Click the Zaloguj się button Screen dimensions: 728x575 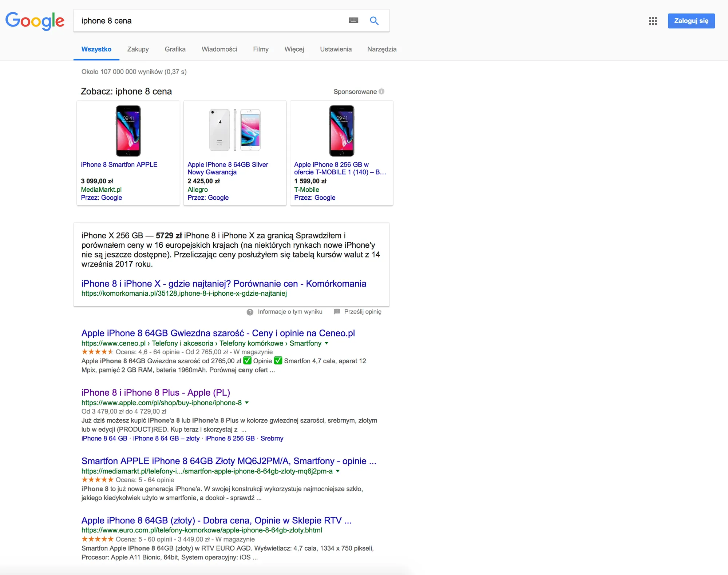[691, 21]
